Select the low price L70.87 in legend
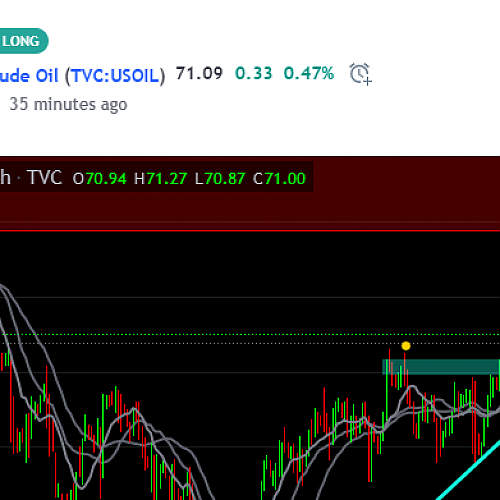This screenshot has height=500, width=500. click(220, 179)
